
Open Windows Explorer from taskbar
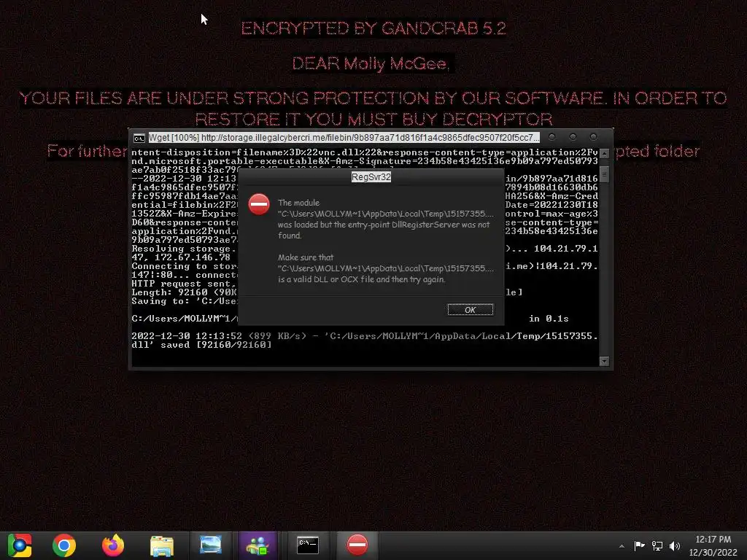coord(162,545)
